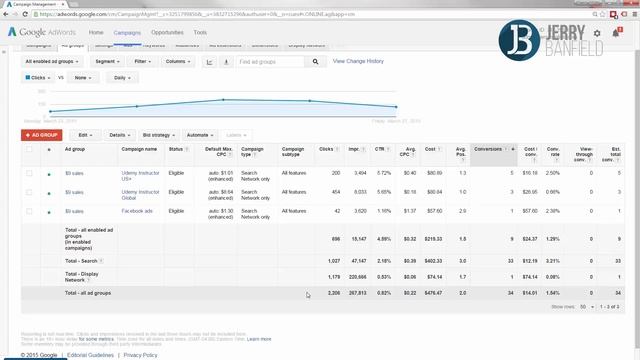The height and width of the screenshot is (360, 640).
Task: Click the last data point on Clicks chart
Action: pos(396,107)
